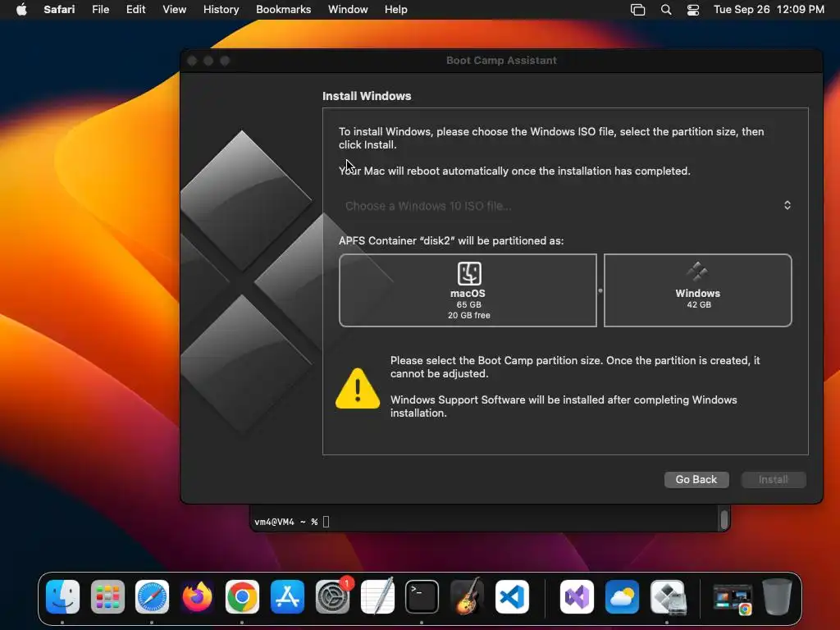Viewport: 840px width, 630px height.
Task: Open the Windows 10 ISO file chooser
Action: pyautogui.click(x=565, y=206)
